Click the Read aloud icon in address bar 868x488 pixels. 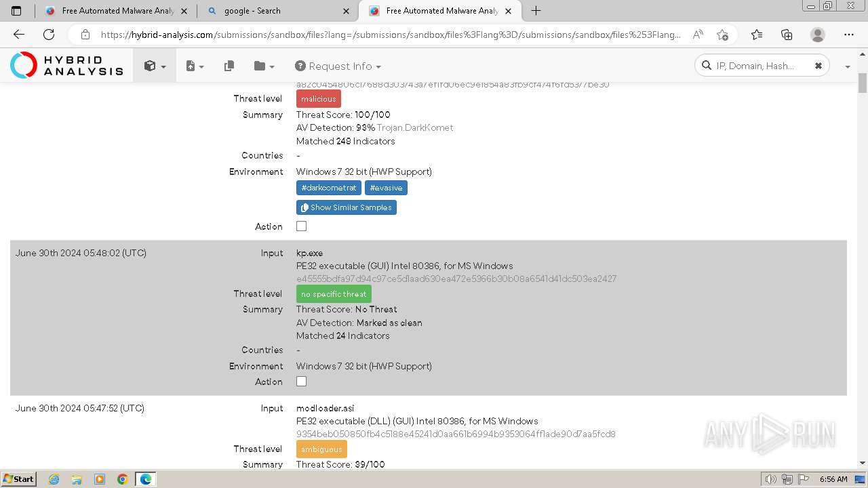pyautogui.click(x=697, y=35)
